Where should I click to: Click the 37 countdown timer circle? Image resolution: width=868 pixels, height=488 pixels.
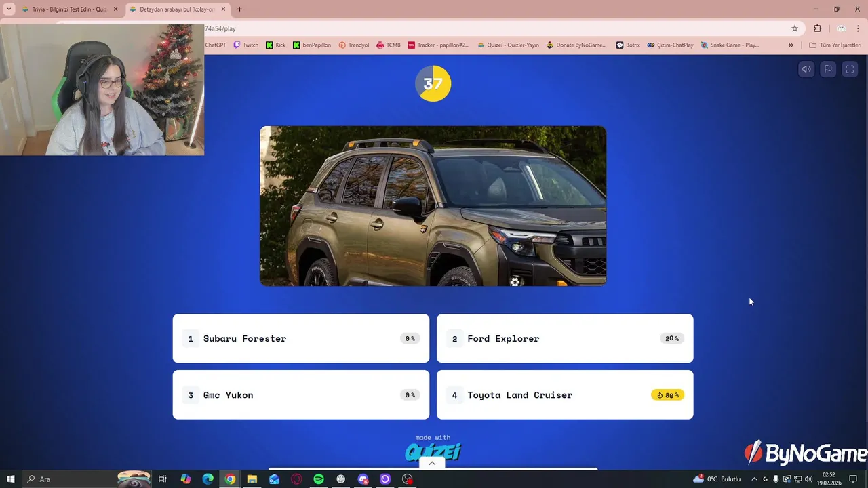[x=433, y=83]
